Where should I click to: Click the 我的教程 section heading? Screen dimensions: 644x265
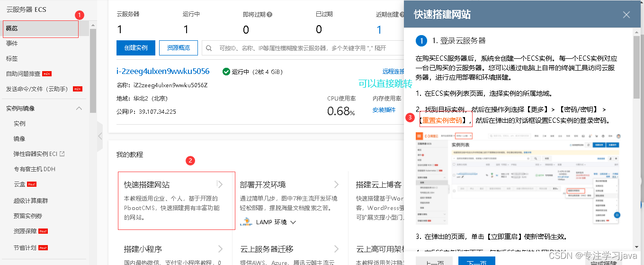[x=130, y=155]
